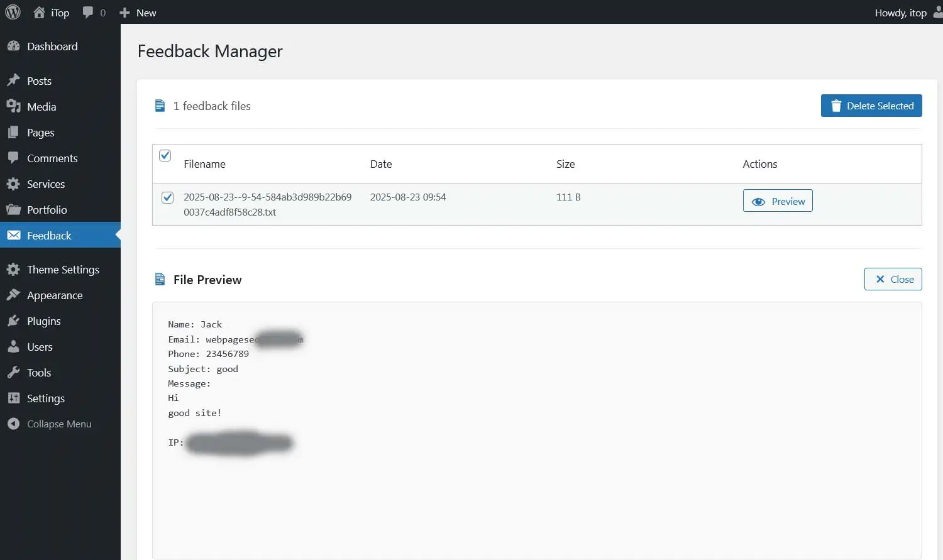The width and height of the screenshot is (943, 560).
Task: Open the iTop home site icon
Action: (39, 12)
